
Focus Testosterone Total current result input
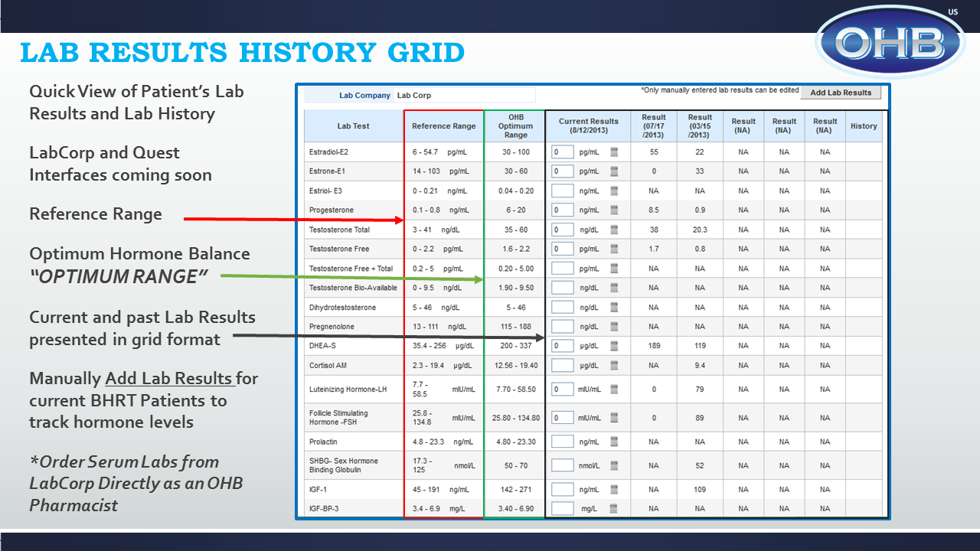tap(563, 230)
